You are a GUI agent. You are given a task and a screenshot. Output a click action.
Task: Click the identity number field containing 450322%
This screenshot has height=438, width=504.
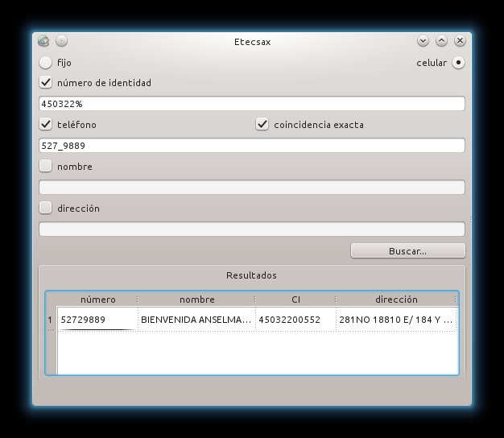[251, 103]
